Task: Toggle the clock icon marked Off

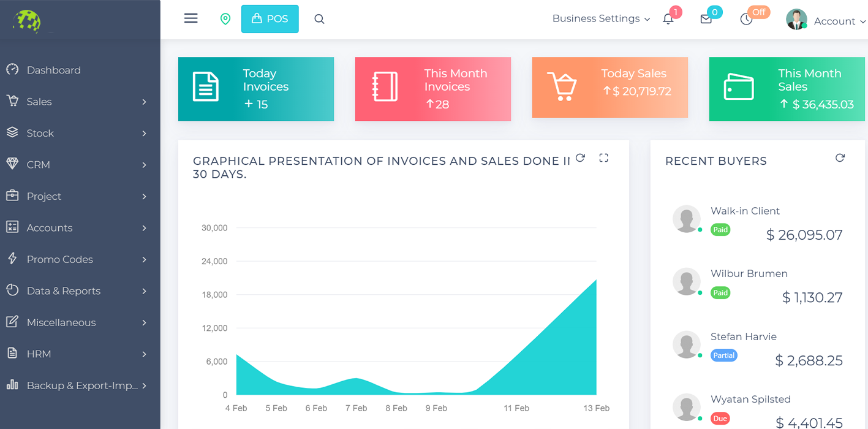Action: click(746, 19)
